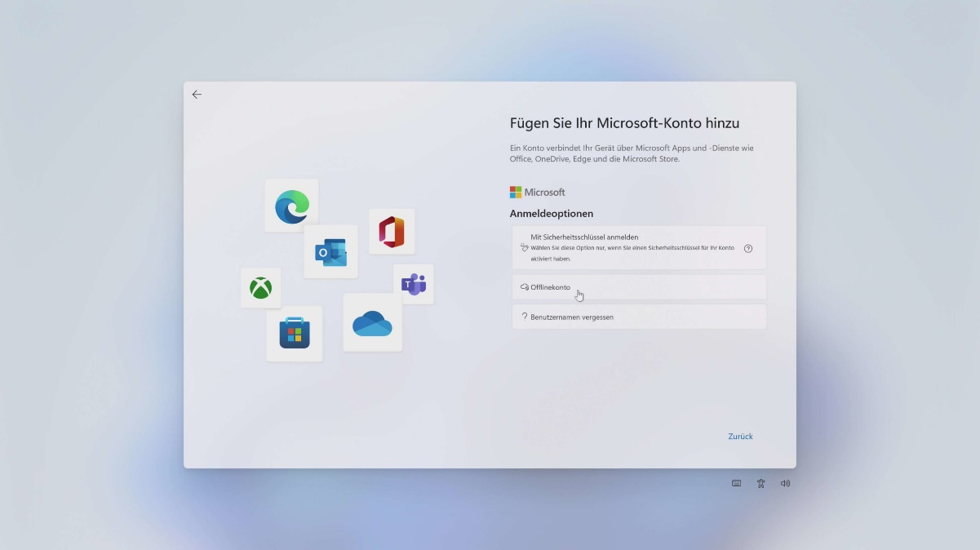Click the four-color Microsoft logo
The image size is (980, 550).
pos(516,193)
